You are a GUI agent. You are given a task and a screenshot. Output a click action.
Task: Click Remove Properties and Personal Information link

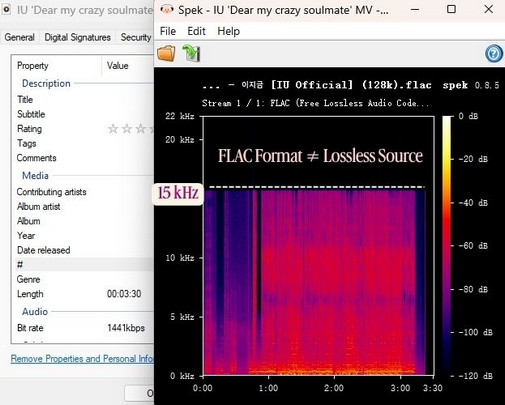(x=82, y=359)
